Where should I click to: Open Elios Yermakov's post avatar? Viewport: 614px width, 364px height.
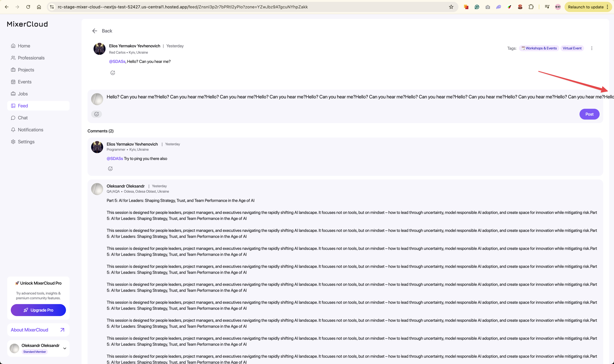[x=99, y=49]
